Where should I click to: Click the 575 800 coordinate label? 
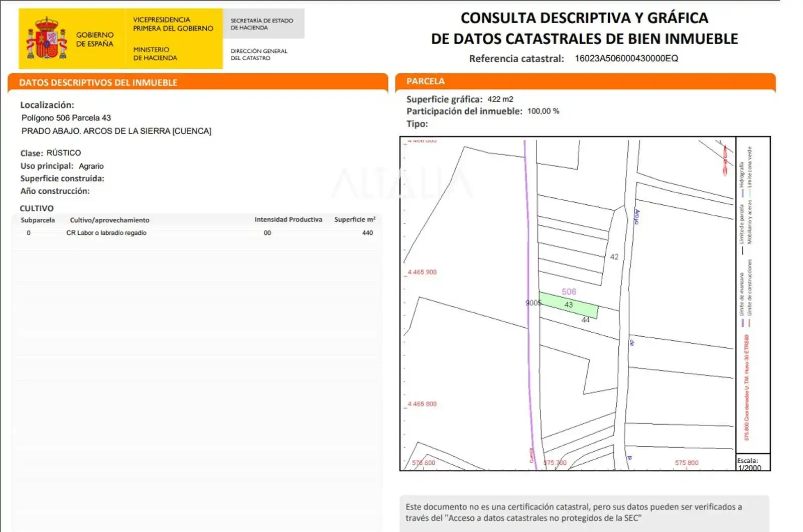[x=687, y=463]
